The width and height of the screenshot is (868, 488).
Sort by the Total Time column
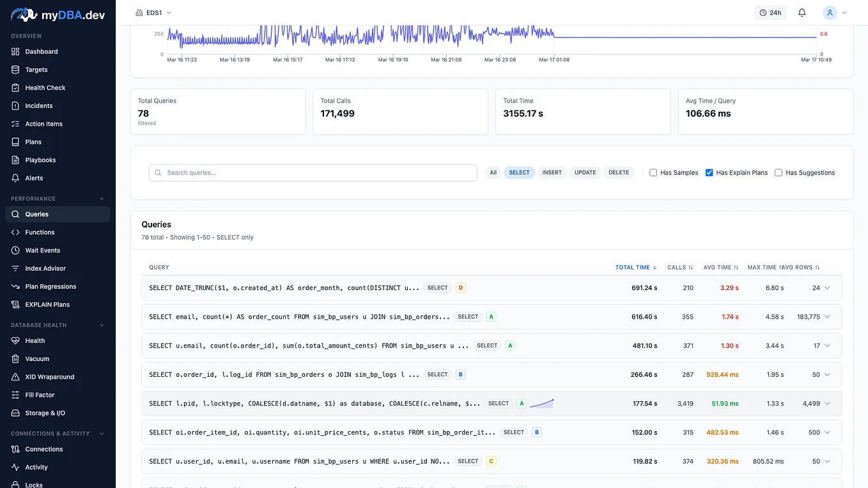point(636,268)
